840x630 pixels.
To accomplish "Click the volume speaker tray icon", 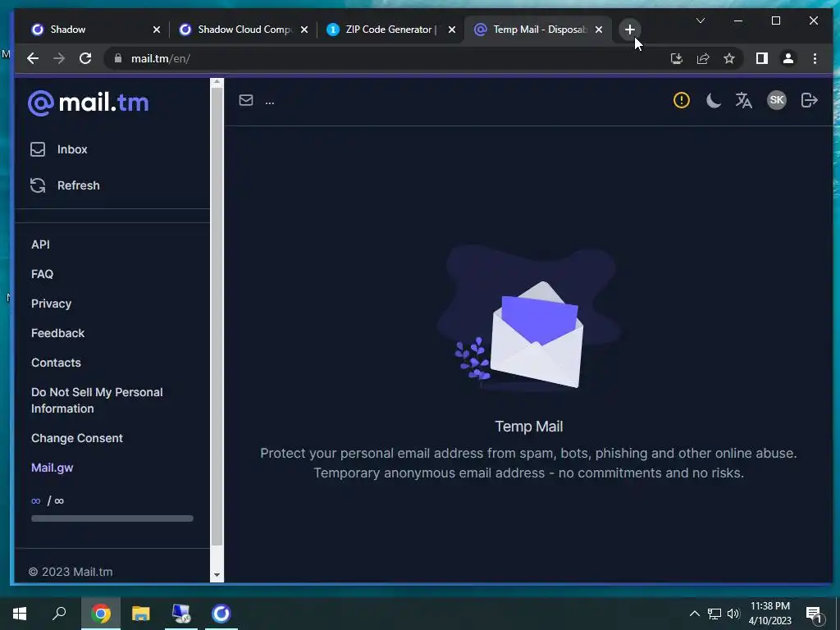I will coord(733,614).
